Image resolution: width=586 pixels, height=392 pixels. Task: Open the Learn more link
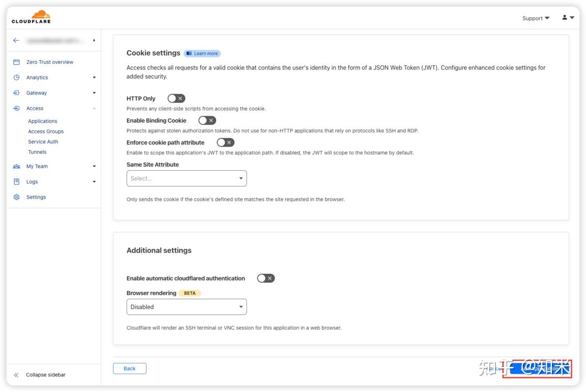point(202,53)
